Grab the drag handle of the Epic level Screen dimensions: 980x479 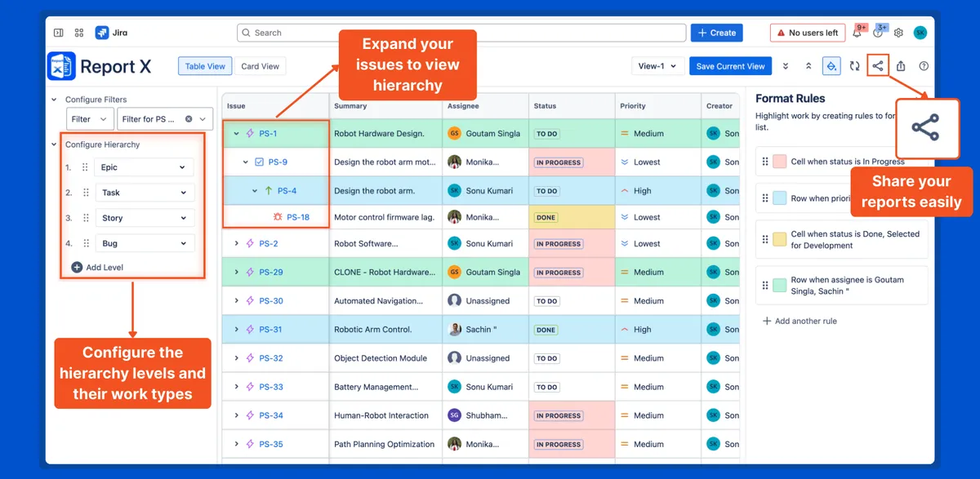[85, 167]
